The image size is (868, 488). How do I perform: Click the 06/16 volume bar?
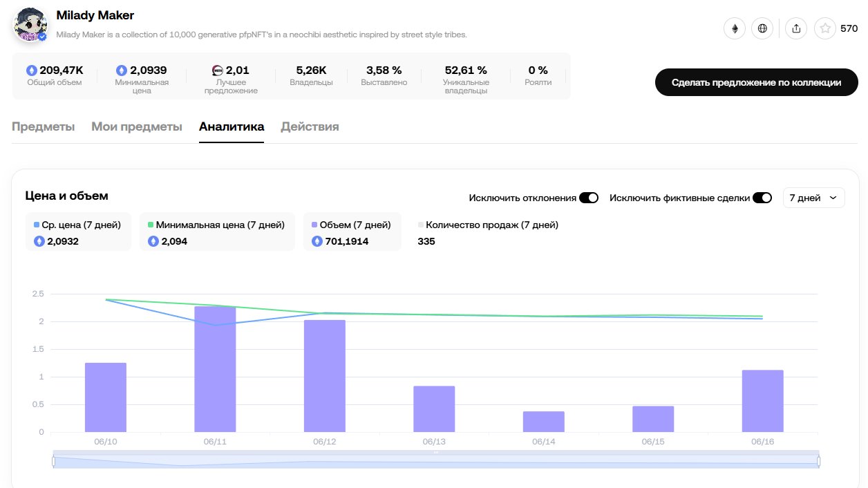coord(763,401)
